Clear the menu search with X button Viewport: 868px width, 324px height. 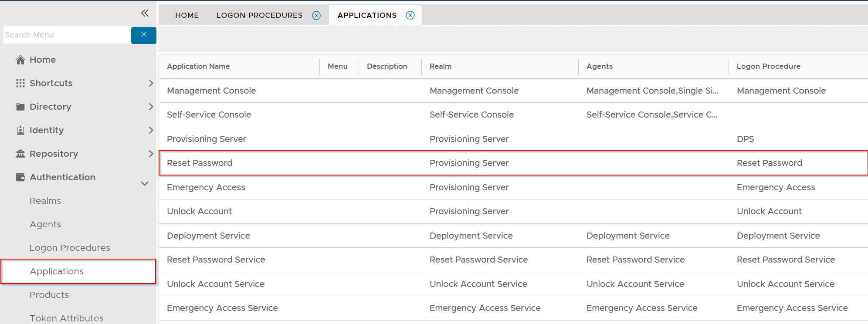[144, 35]
